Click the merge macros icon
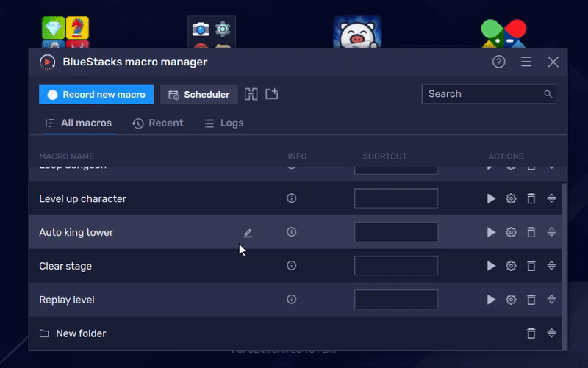 tap(251, 94)
